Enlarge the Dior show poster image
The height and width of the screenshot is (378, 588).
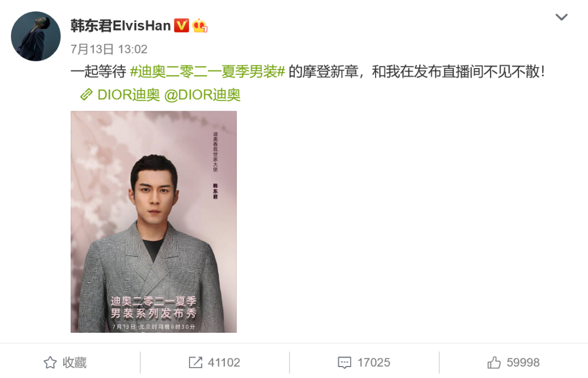[x=154, y=222]
